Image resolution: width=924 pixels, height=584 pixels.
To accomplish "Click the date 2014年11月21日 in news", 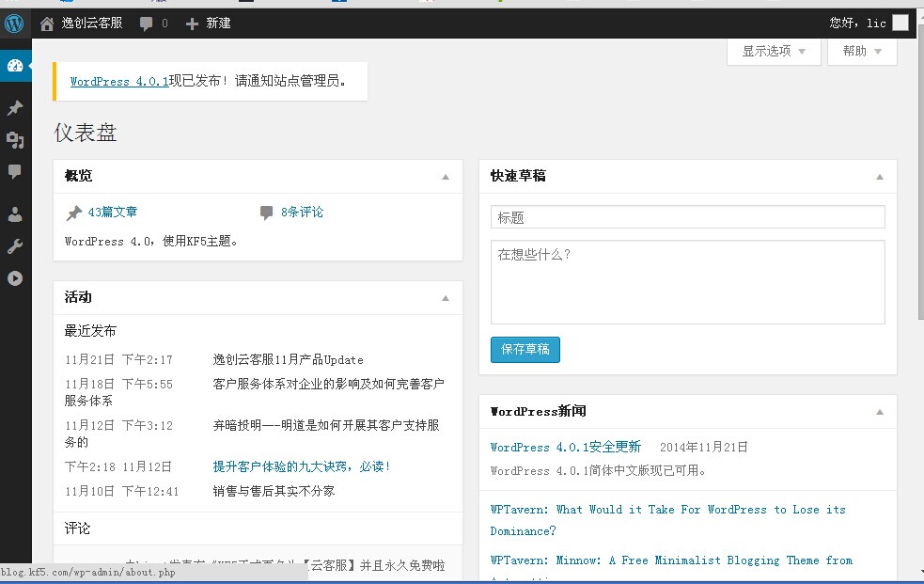I will [704, 447].
